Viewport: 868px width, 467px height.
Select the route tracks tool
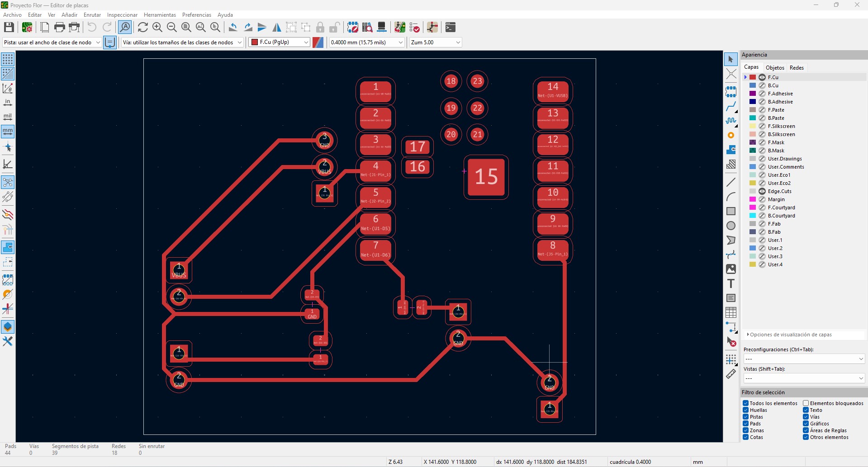[731, 106]
